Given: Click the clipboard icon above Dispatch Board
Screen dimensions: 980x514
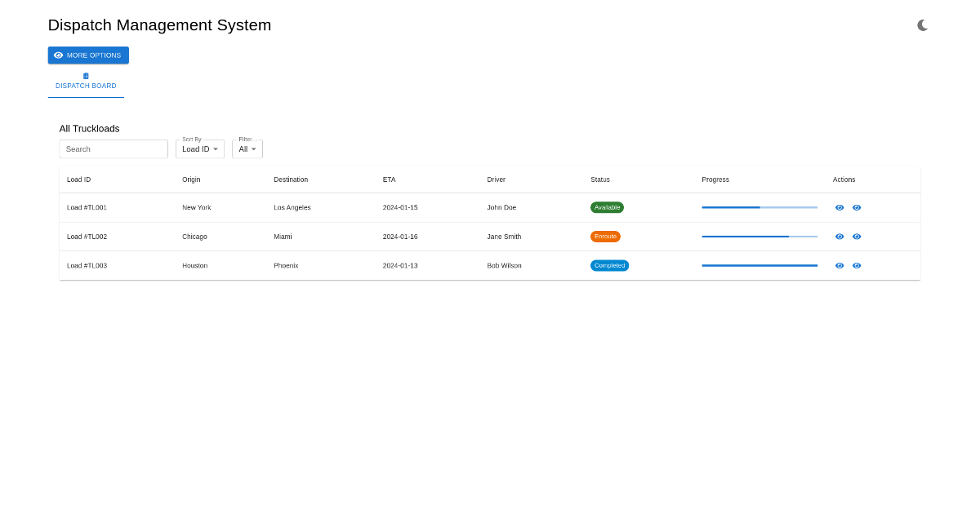Looking at the screenshot, I should [x=85, y=75].
